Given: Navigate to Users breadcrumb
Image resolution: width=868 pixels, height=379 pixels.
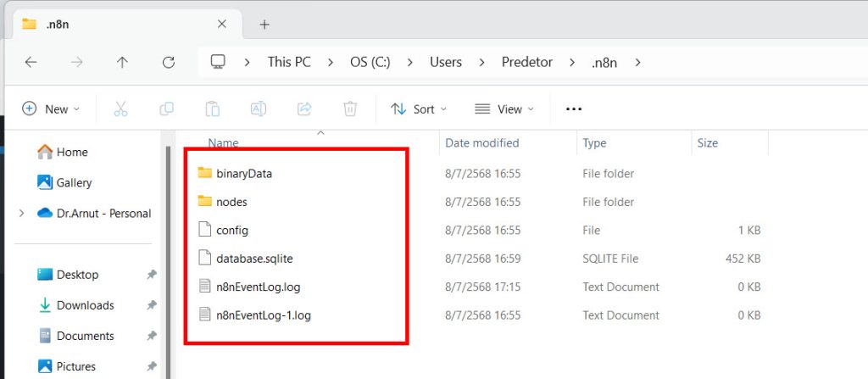Looking at the screenshot, I should click(x=446, y=62).
